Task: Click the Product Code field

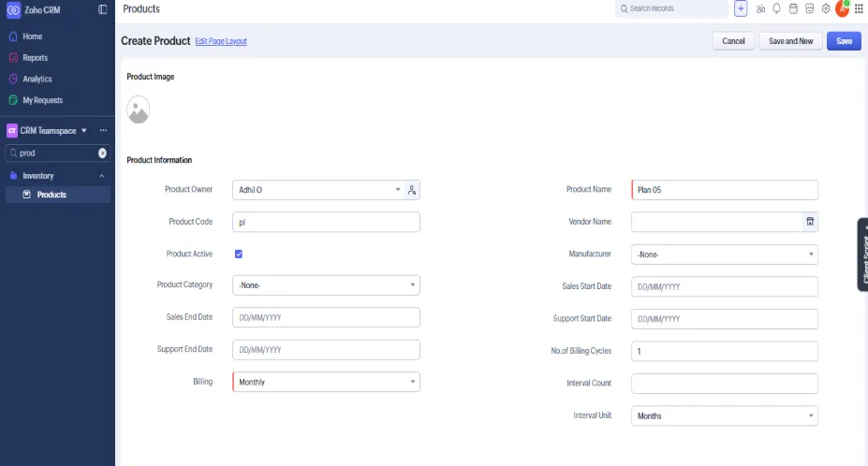Action: point(326,222)
